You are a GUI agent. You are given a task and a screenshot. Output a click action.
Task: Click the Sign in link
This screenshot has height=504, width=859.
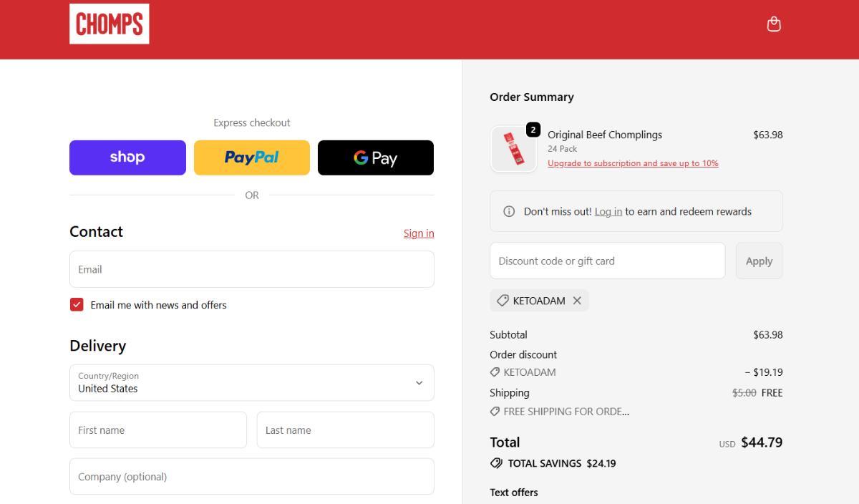click(x=419, y=233)
